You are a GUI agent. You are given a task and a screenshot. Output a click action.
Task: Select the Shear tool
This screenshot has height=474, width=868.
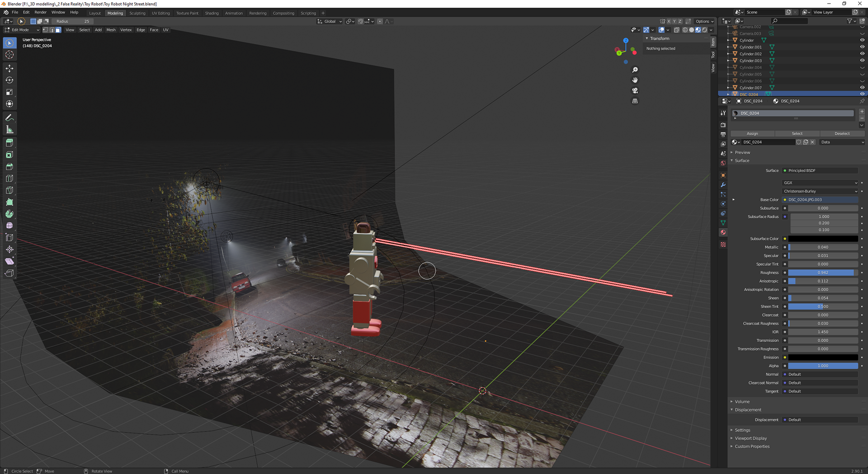click(9, 261)
